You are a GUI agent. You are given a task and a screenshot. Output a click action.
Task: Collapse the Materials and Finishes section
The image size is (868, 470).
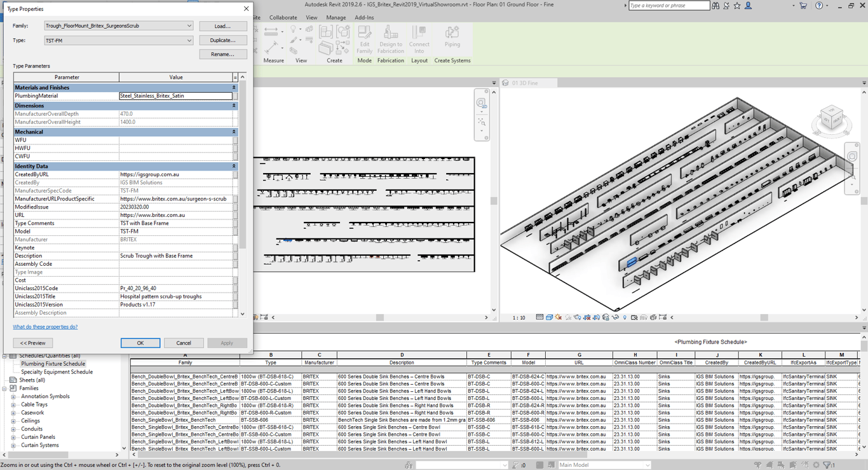234,88
